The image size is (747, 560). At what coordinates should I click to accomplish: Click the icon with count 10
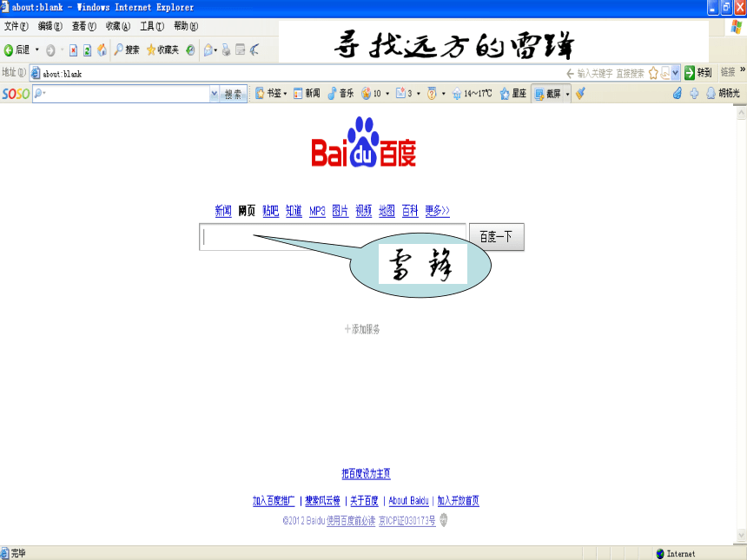(366, 94)
